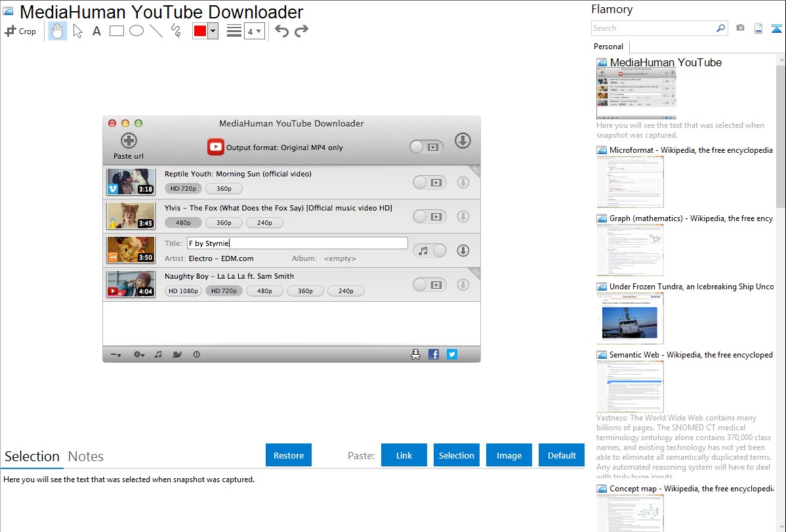Click the Facebook share icon
Image resolution: width=786 pixels, height=532 pixels.
[434, 354]
